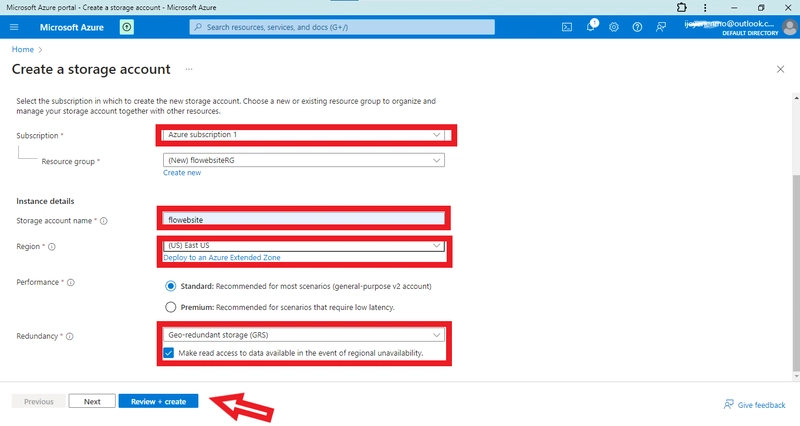This screenshot has height=426, width=800.
Task: Open the notifications bell
Action: (x=591, y=27)
